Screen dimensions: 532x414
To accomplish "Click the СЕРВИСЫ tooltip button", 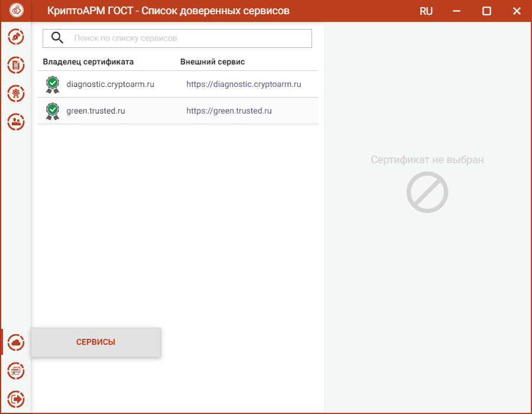I will [x=96, y=342].
